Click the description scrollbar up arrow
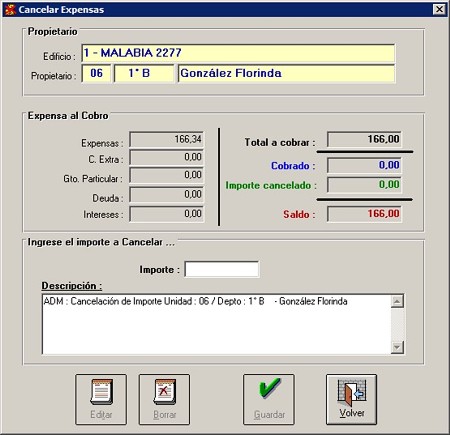The image size is (450, 435). pos(397,301)
